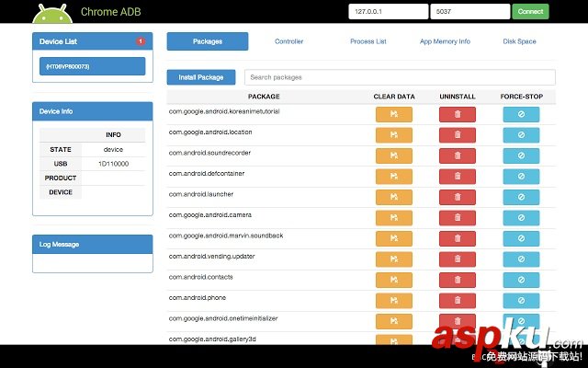Click the green Connect button
Image resolution: width=588 pixels, height=368 pixels.
pyautogui.click(x=530, y=12)
